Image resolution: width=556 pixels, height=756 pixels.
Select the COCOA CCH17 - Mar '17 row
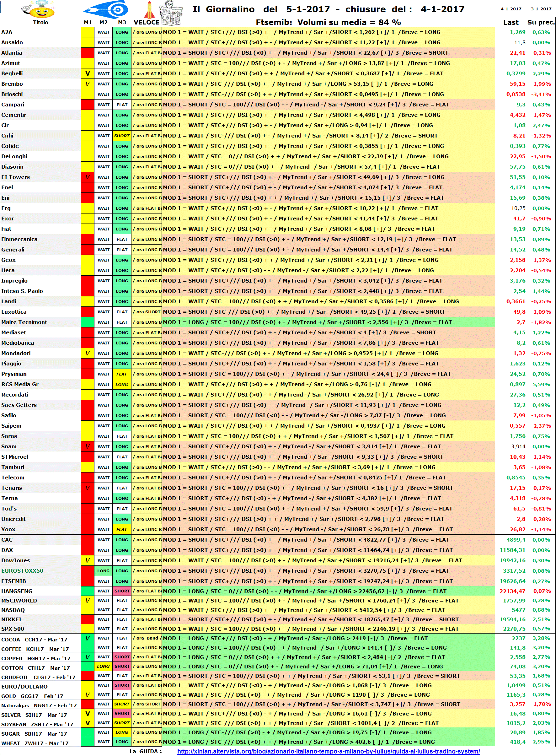coord(34,640)
